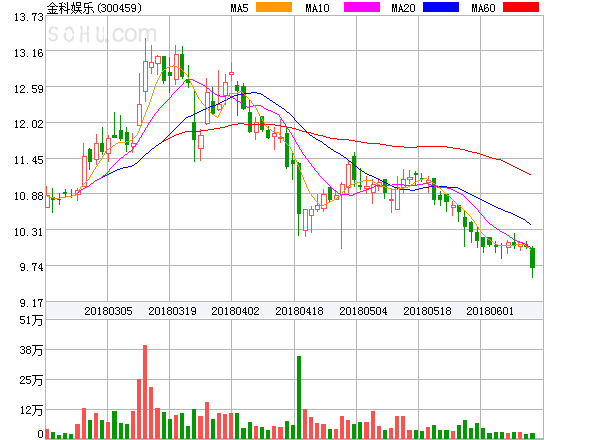Click the 20180504 date label

pos(363,311)
